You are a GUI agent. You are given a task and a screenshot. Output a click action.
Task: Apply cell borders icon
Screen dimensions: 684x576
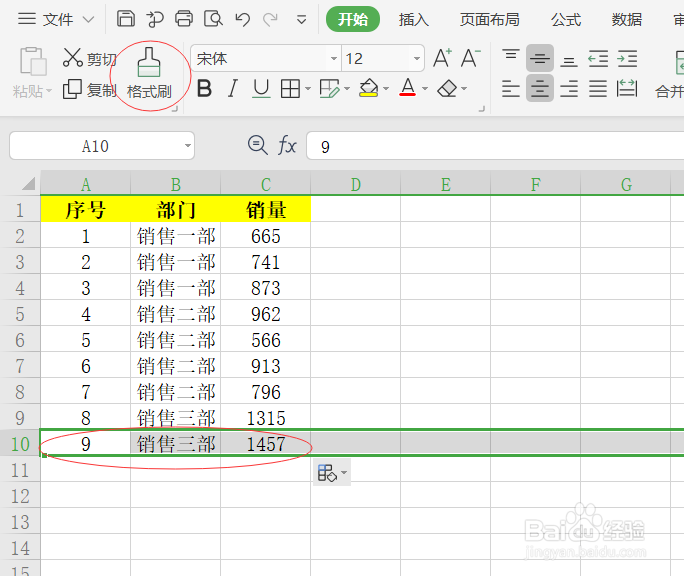(290, 89)
